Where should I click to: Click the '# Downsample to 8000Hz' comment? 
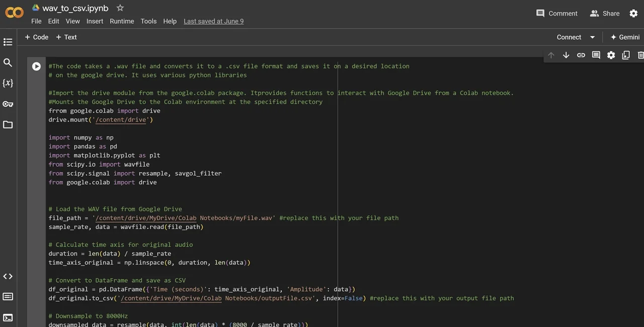[88, 316]
